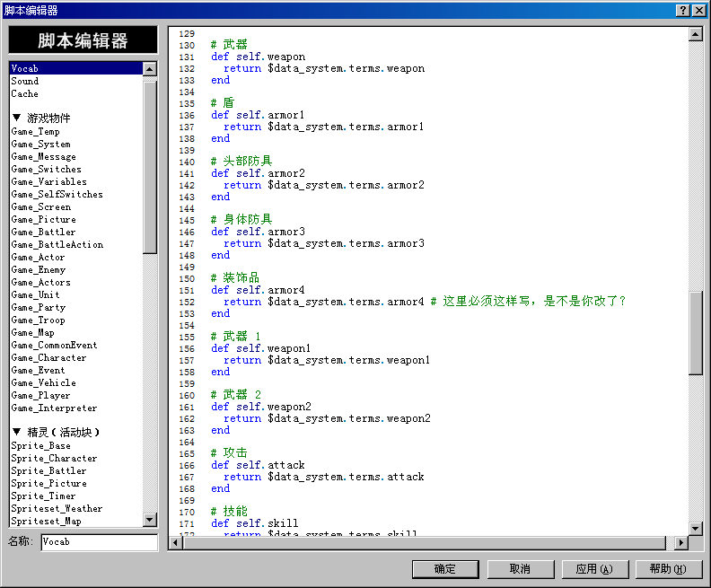Click the code editor vertical scrollbar thumb
Viewport: 711px width, 588px height.
(696, 333)
